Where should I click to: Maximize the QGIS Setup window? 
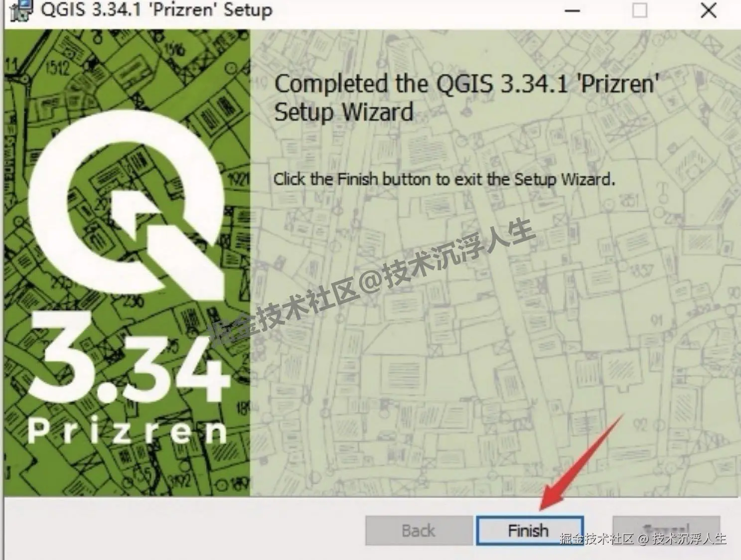(640, 10)
